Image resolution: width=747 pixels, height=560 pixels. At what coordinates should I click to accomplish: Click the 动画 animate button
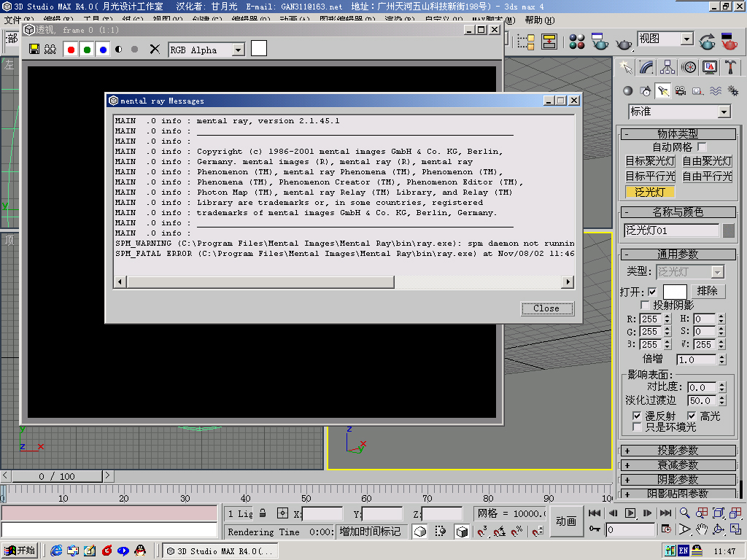point(566,521)
